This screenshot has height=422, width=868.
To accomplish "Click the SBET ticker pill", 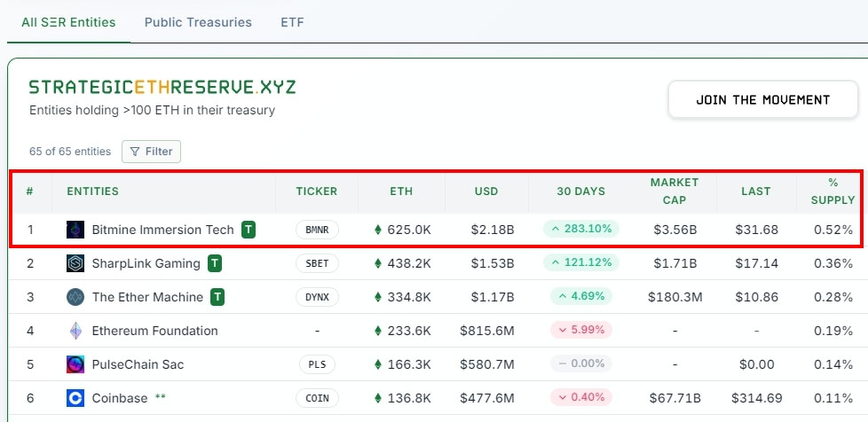I will coord(317,263).
